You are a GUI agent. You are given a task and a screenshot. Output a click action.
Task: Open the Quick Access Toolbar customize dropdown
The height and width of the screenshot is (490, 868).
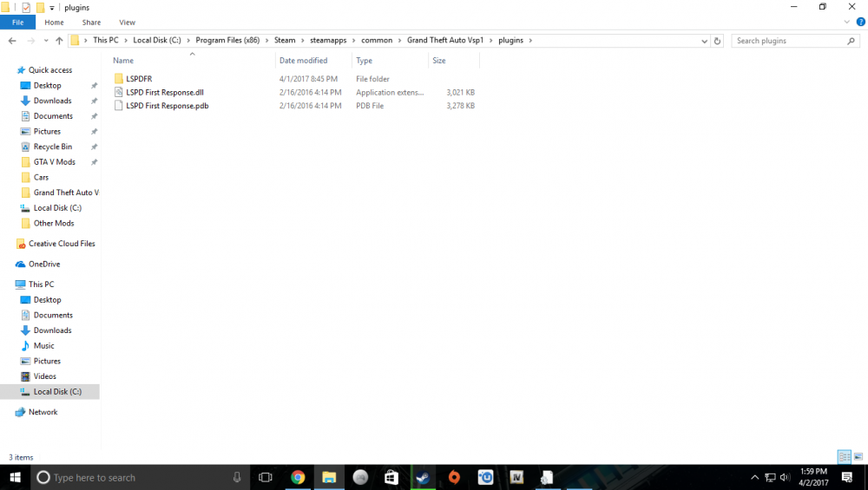tap(51, 8)
